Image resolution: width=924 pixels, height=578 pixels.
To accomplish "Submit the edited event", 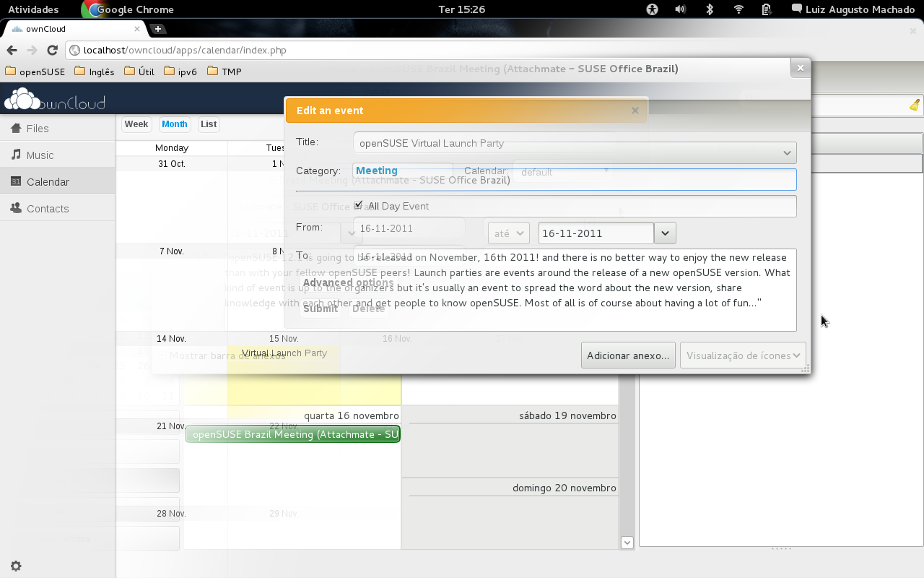I will pos(320,309).
